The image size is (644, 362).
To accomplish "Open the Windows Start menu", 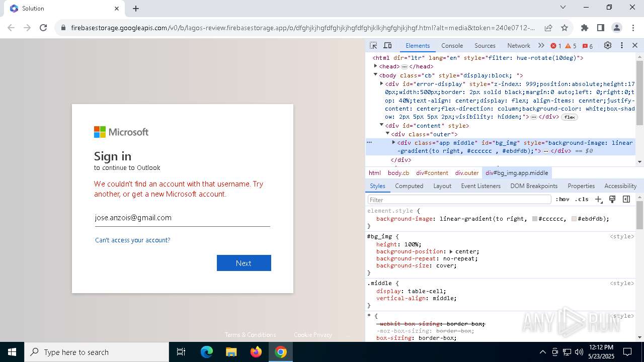I will 12,352.
